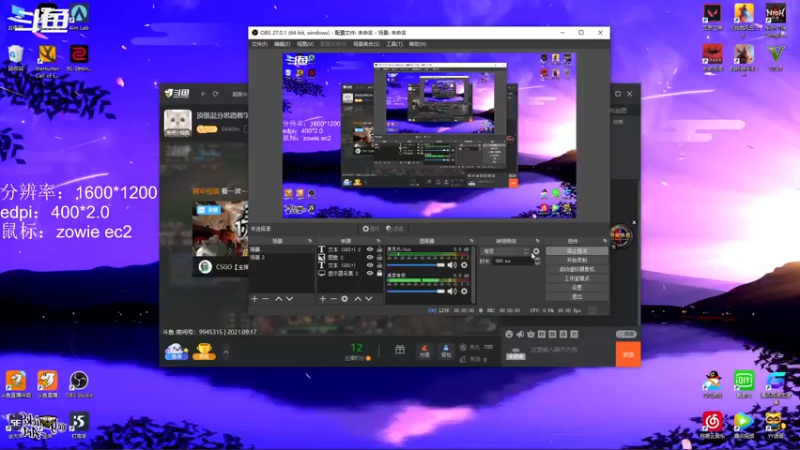
Task: Click the orange send button in Douyu chat
Action: 628,354
